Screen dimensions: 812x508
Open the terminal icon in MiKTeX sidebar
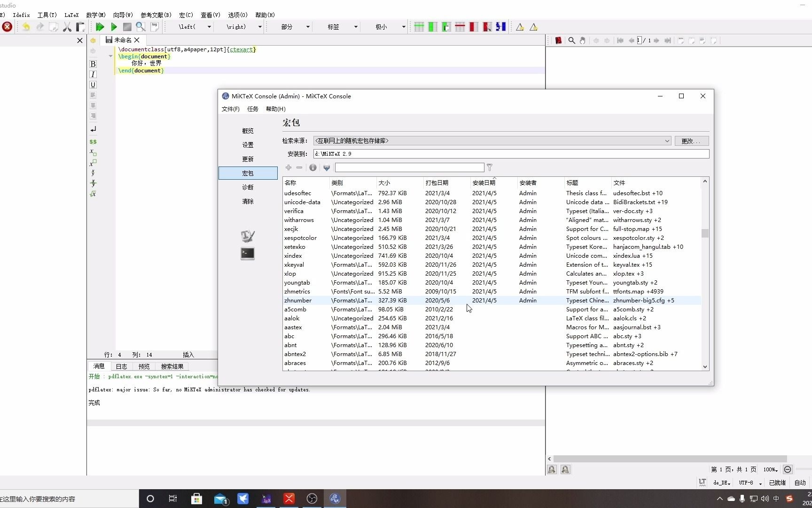coord(248,254)
